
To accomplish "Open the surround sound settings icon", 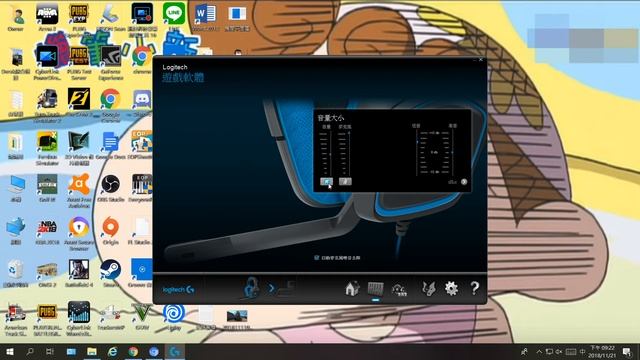I will (x=399, y=289).
